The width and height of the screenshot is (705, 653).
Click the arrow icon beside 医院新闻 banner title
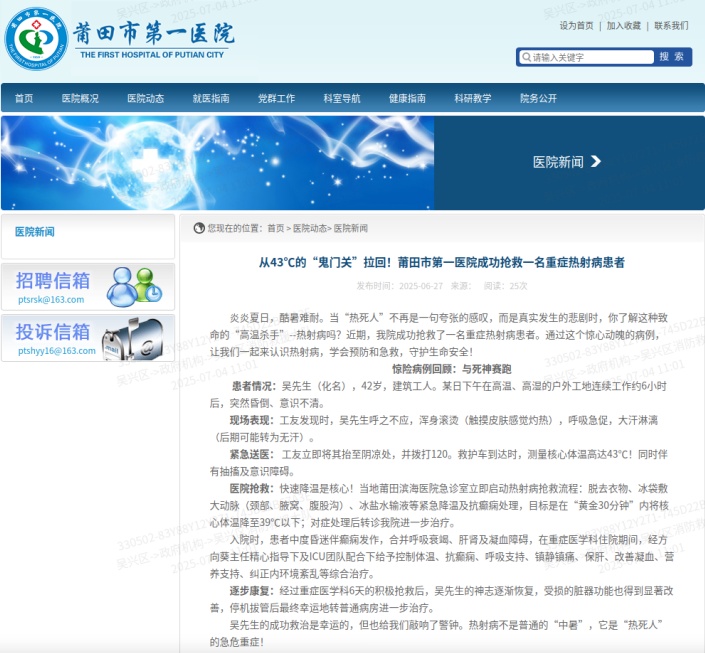tap(595, 161)
